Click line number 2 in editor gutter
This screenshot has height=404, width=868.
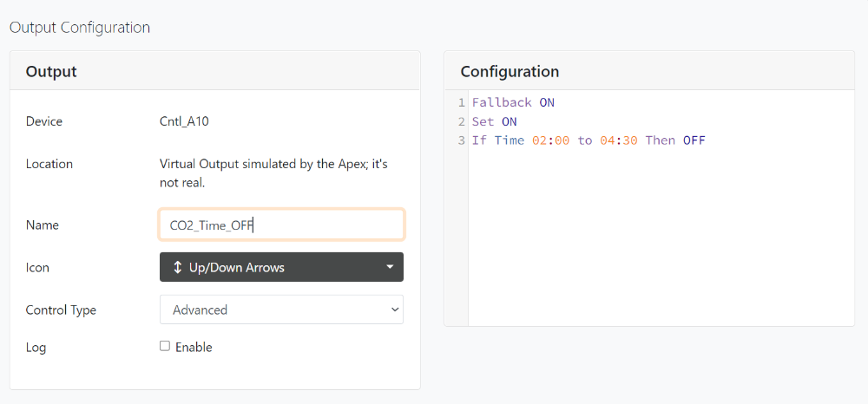[x=462, y=121]
